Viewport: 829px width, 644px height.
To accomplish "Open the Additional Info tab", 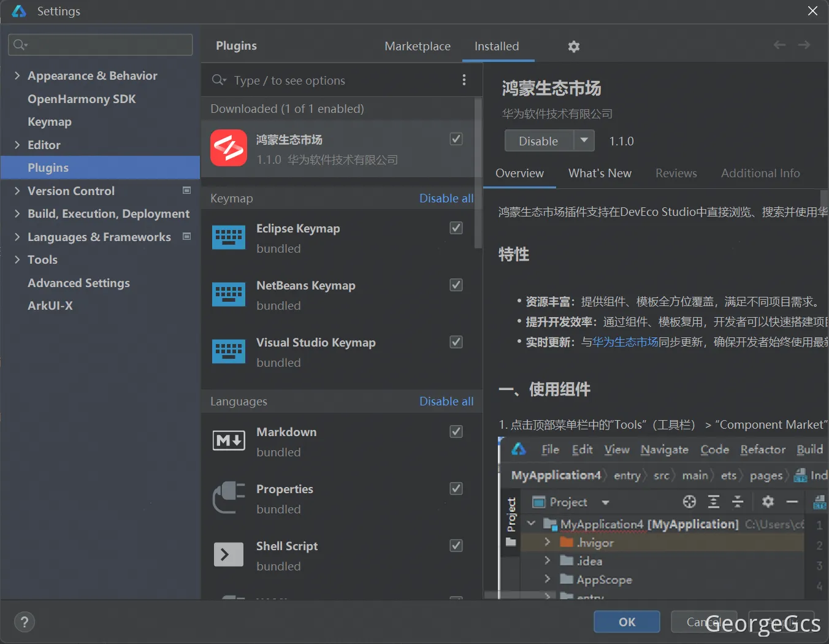I will (760, 173).
